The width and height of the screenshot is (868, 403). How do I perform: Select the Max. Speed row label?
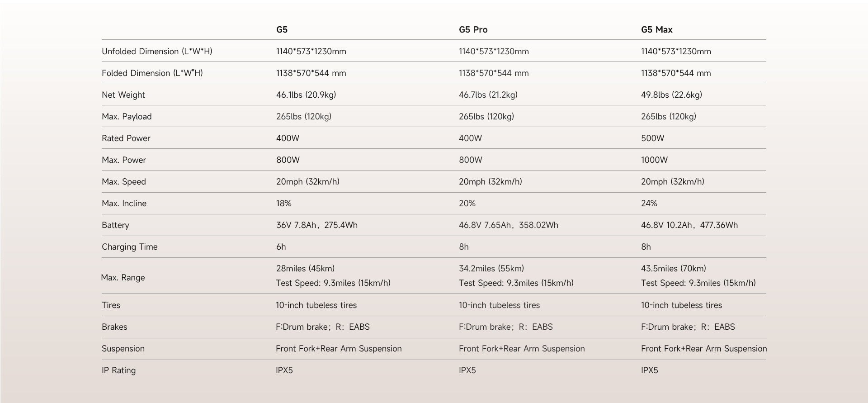tap(124, 182)
